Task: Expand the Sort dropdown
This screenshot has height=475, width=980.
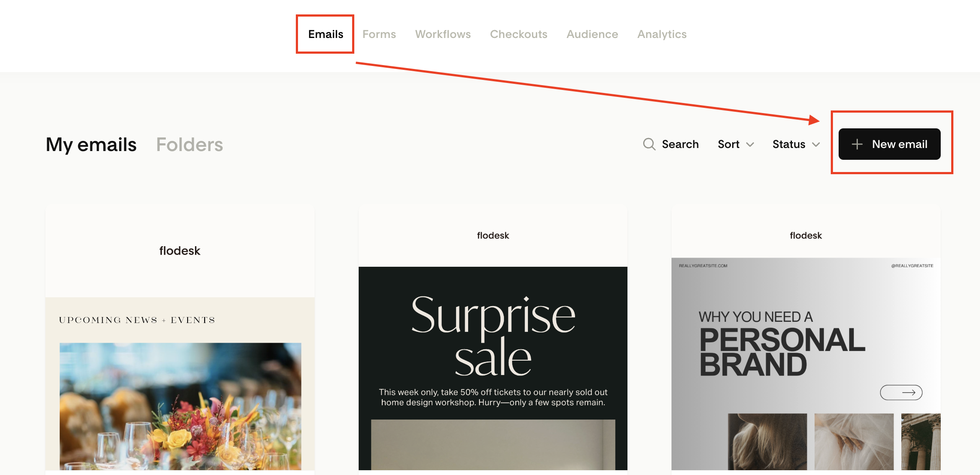Action: (x=735, y=144)
